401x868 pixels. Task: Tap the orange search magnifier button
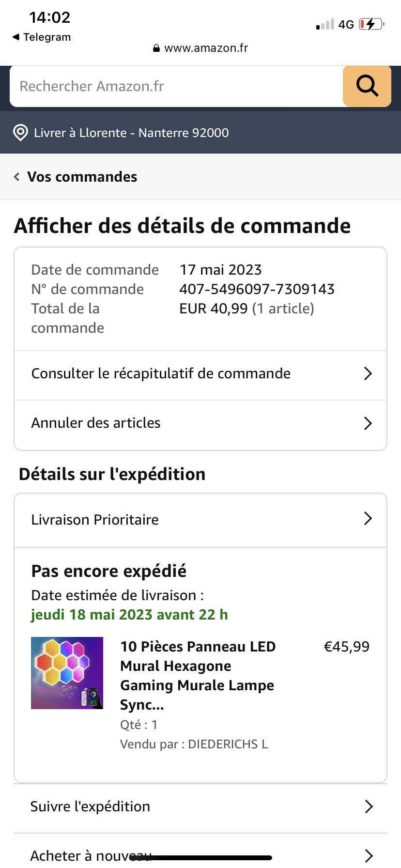pos(367,86)
